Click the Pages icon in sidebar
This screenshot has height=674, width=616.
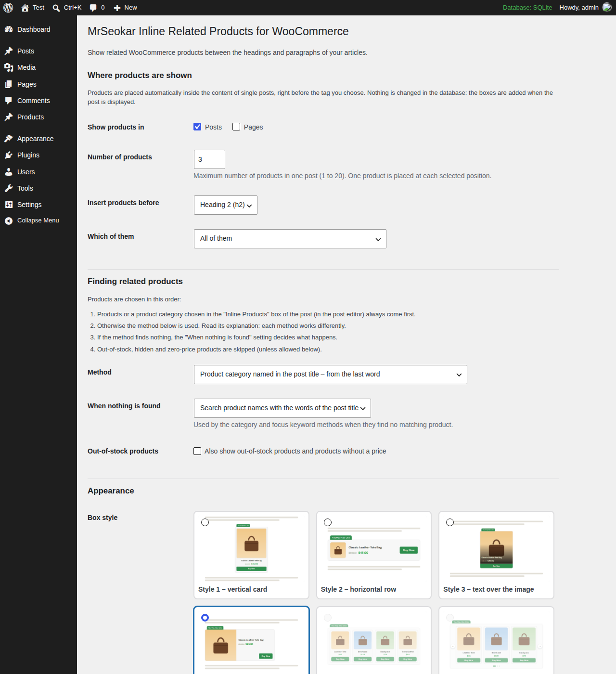click(x=9, y=84)
